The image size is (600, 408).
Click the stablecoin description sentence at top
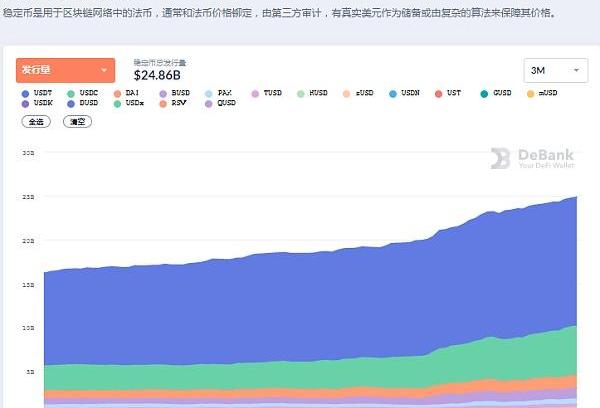tap(279, 13)
